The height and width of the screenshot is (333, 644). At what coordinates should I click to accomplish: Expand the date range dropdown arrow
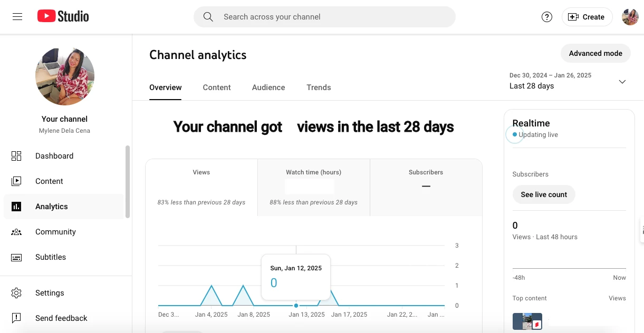pos(622,82)
